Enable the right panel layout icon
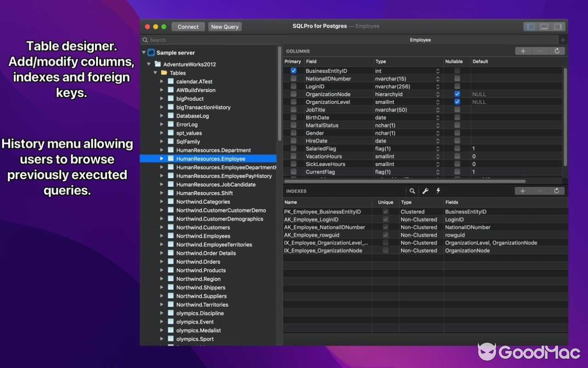The width and height of the screenshot is (588, 368). (x=558, y=26)
